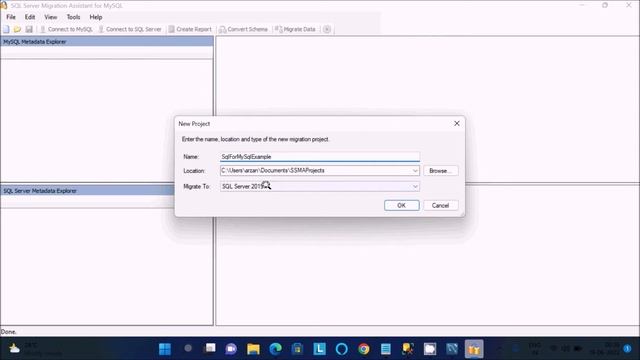Open the Migrate To dropdown arrow

[x=415, y=187]
